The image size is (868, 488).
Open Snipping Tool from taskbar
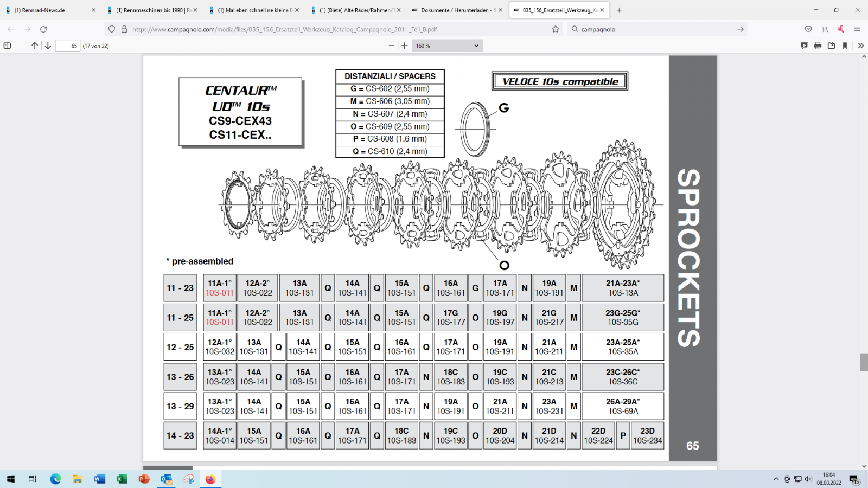tap(188, 479)
